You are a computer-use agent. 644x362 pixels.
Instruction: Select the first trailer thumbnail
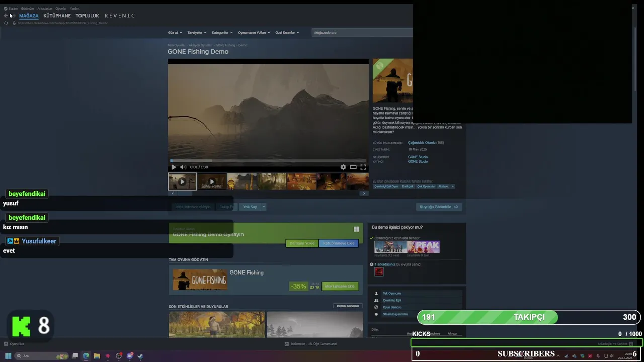click(182, 182)
